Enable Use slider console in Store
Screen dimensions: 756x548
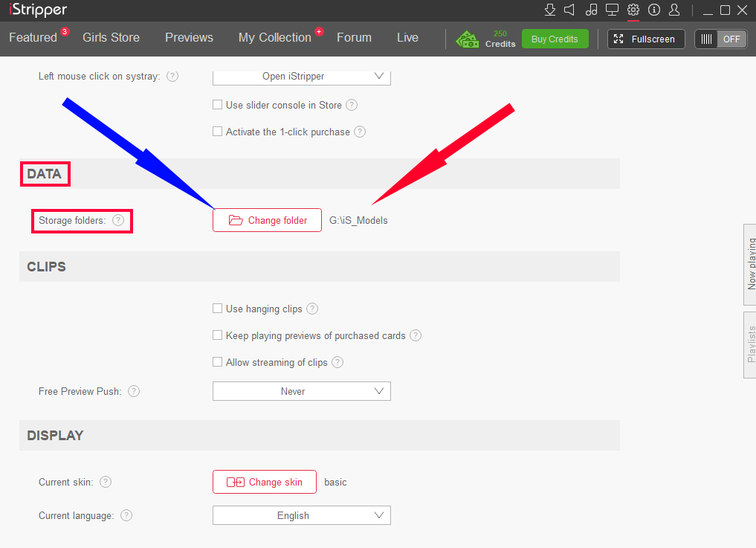[x=218, y=105]
